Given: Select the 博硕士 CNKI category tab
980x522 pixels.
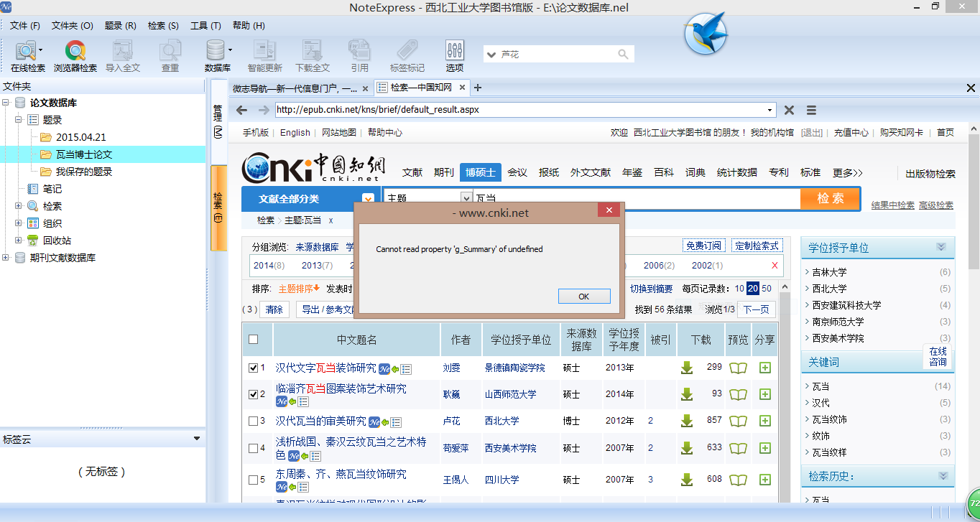Looking at the screenshot, I should tap(481, 172).
